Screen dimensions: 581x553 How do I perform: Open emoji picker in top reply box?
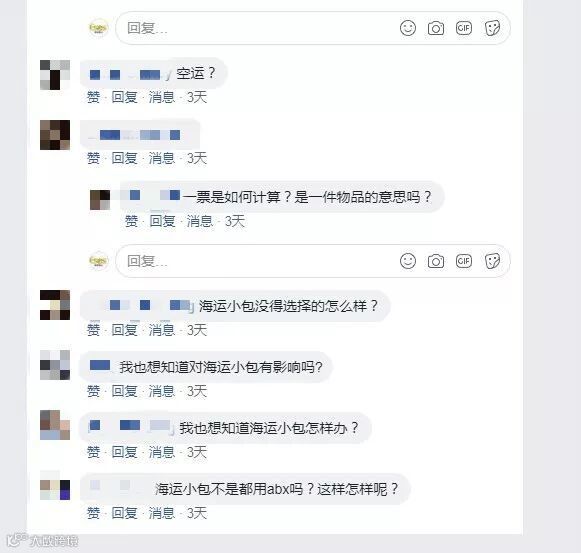click(408, 28)
